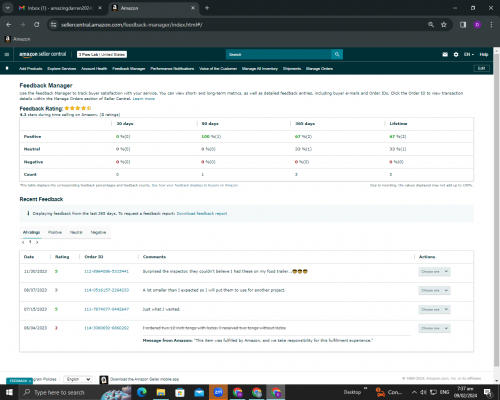Open the Chrome profile avatar
500x400 pixels.
(477, 25)
